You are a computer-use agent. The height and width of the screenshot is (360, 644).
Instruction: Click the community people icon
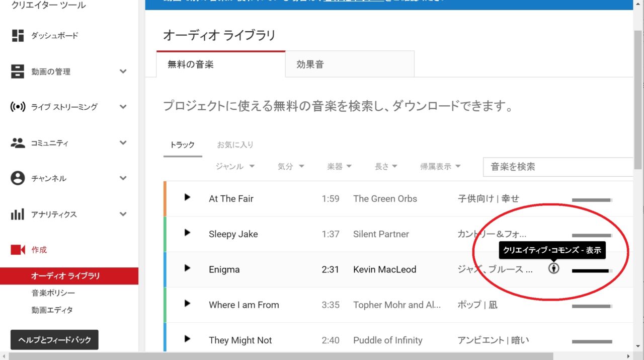[18, 143]
